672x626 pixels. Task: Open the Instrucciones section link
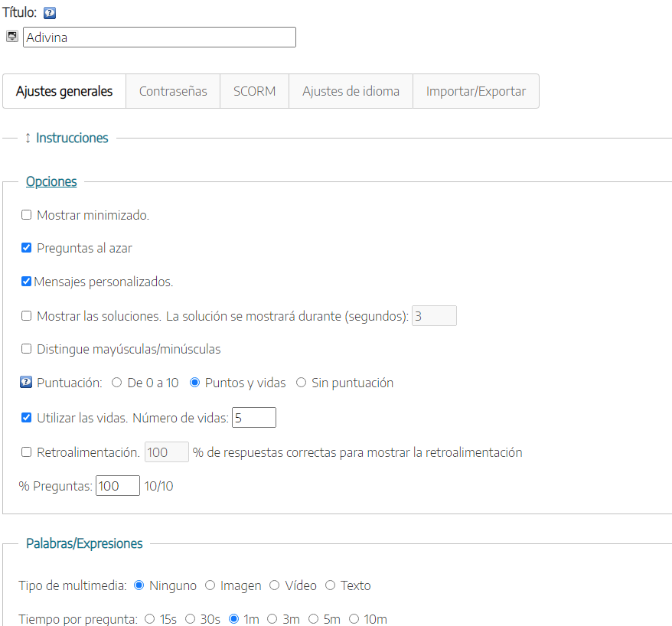[x=72, y=138]
